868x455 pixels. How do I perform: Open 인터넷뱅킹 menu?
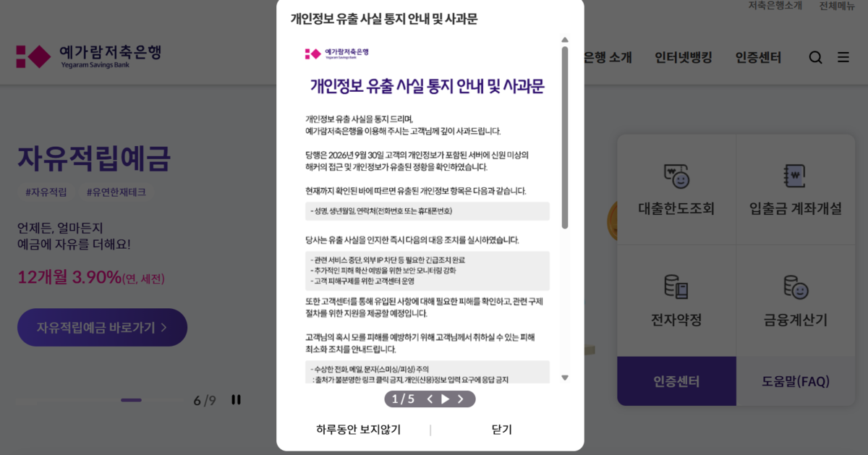tap(684, 58)
